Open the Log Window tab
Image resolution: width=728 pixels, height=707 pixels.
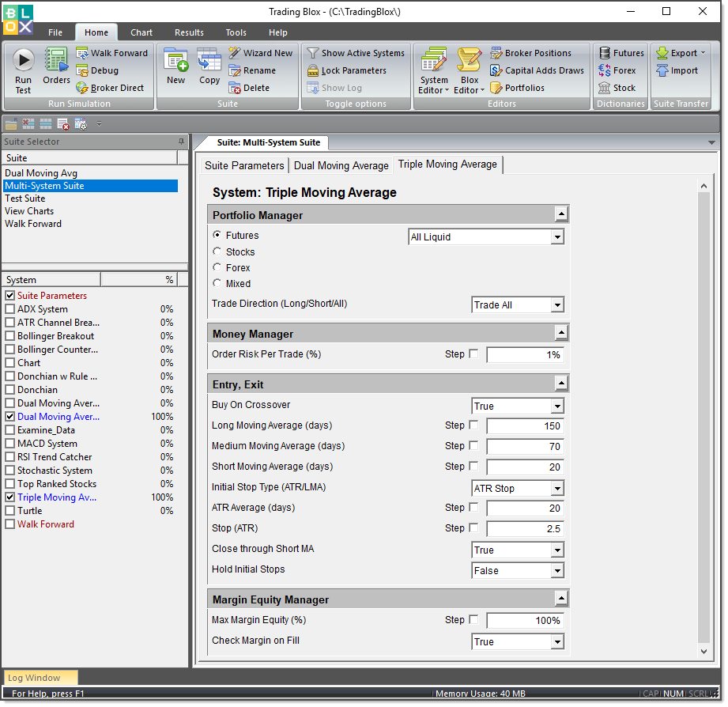40,678
